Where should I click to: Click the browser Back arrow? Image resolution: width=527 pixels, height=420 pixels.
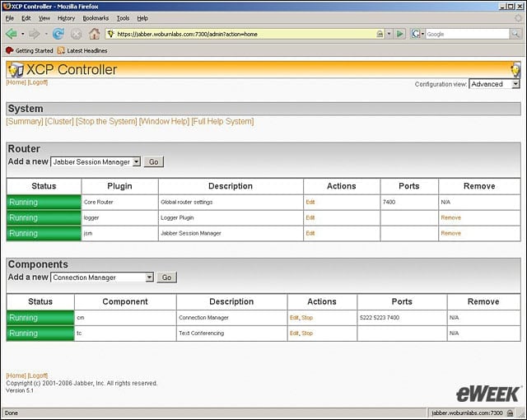click(x=12, y=34)
